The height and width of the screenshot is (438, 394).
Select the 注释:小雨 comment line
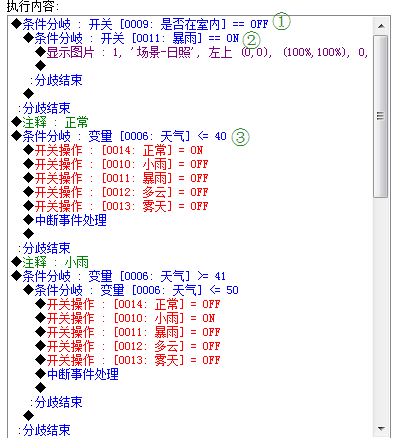50,262
